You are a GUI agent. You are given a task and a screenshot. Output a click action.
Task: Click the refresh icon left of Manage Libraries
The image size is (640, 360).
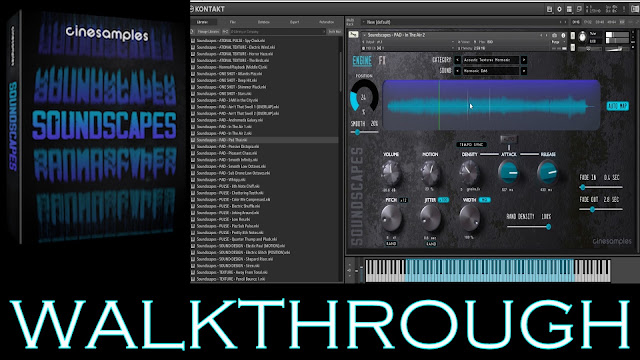[x=193, y=31]
